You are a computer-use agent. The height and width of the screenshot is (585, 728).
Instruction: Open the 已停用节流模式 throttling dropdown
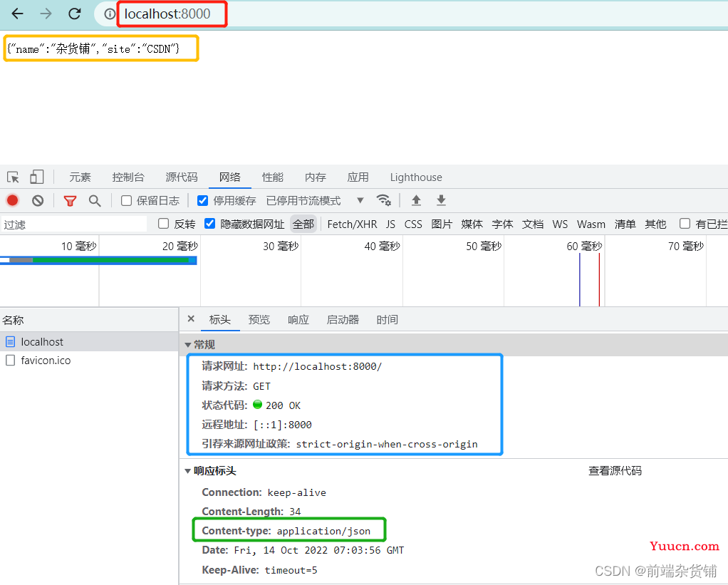[x=314, y=200]
